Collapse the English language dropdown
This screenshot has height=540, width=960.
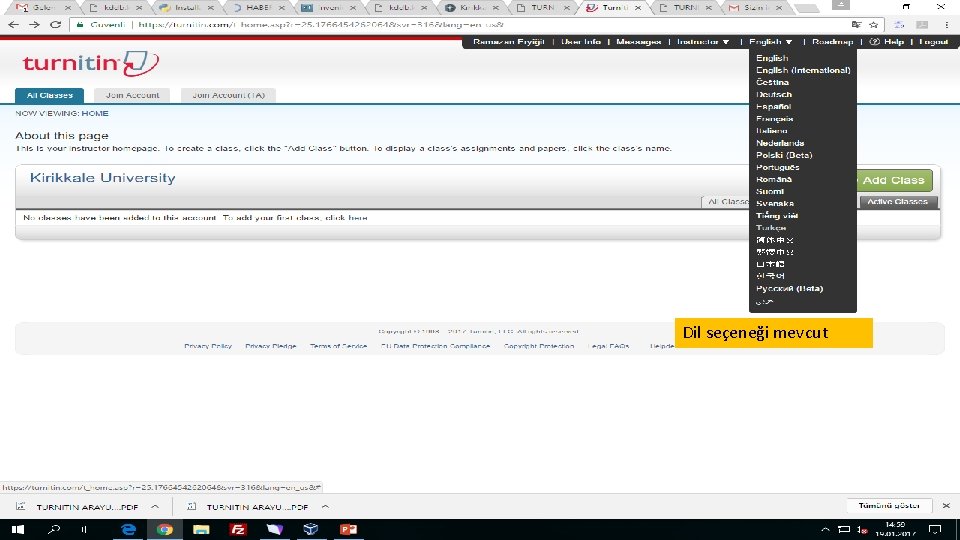pos(770,42)
